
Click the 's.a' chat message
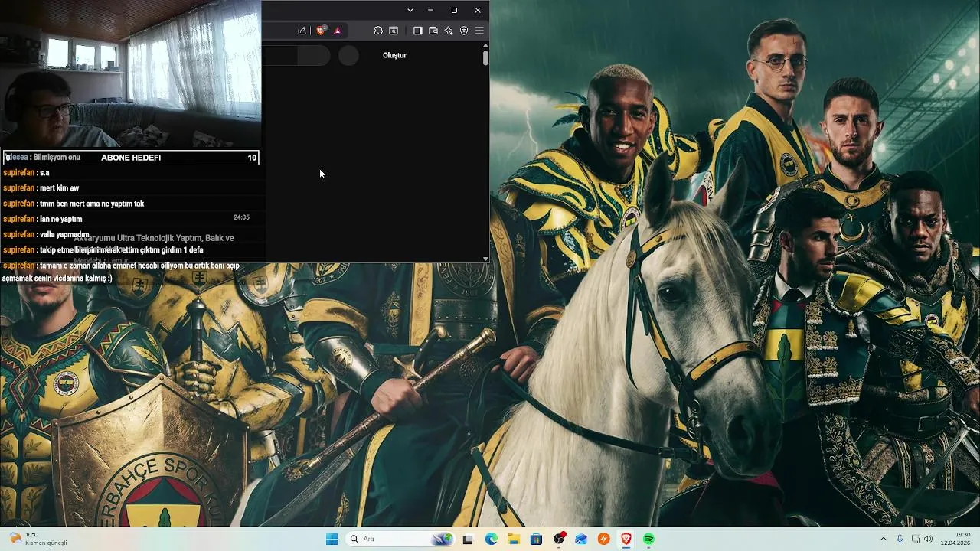(44, 173)
